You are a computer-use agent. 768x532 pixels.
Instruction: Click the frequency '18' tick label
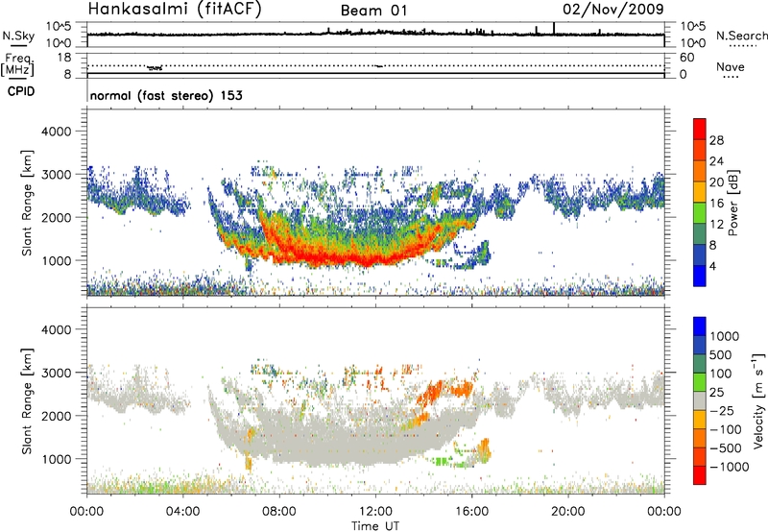pyautogui.click(x=63, y=58)
